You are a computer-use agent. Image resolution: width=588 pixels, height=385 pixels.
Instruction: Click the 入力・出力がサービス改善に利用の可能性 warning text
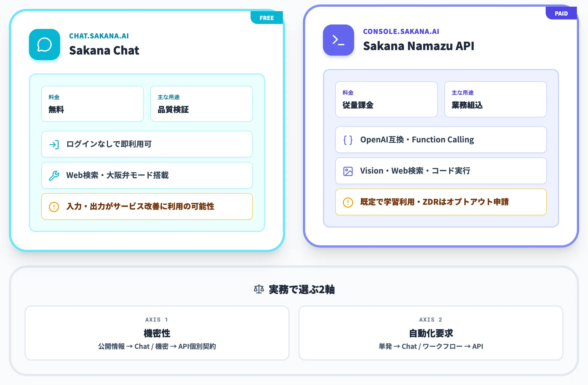[140, 206]
